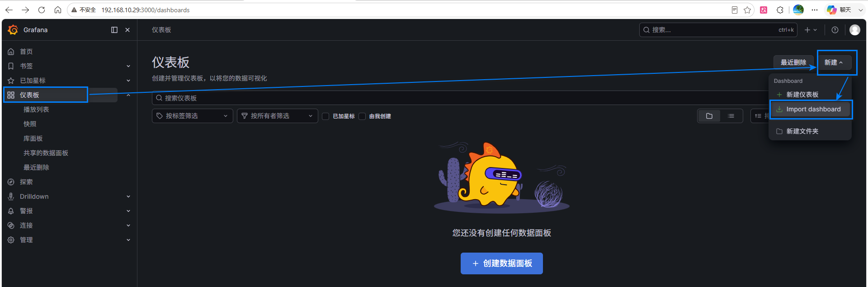The height and width of the screenshot is (287, 868).
Task: Open the sort order dropdown
Action: 760,116
